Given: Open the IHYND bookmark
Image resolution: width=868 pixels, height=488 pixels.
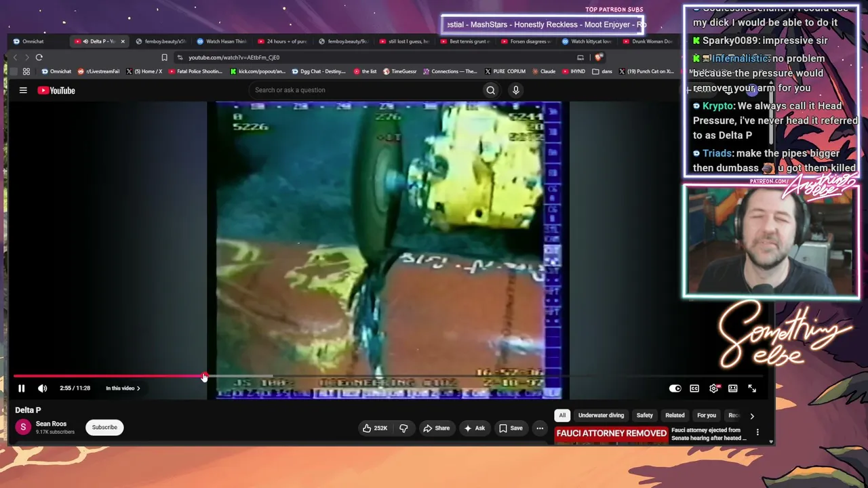Looking at the screenshot, I should [x=574, y=71].
